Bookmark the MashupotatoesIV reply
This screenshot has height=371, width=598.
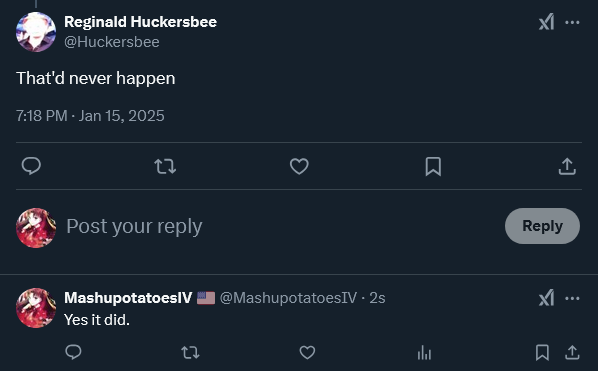click(542, 352)
